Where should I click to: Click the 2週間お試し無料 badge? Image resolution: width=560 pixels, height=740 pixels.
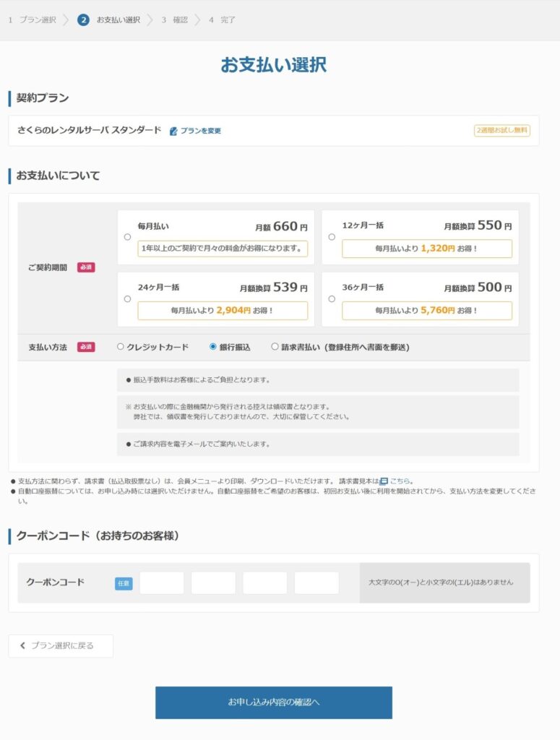tap(502, 131)
